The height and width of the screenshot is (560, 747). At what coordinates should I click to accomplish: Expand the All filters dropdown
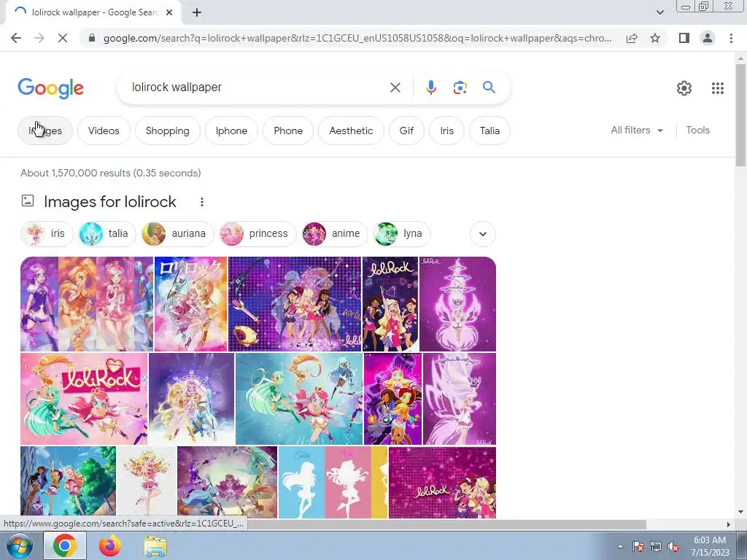click(637, 130)
